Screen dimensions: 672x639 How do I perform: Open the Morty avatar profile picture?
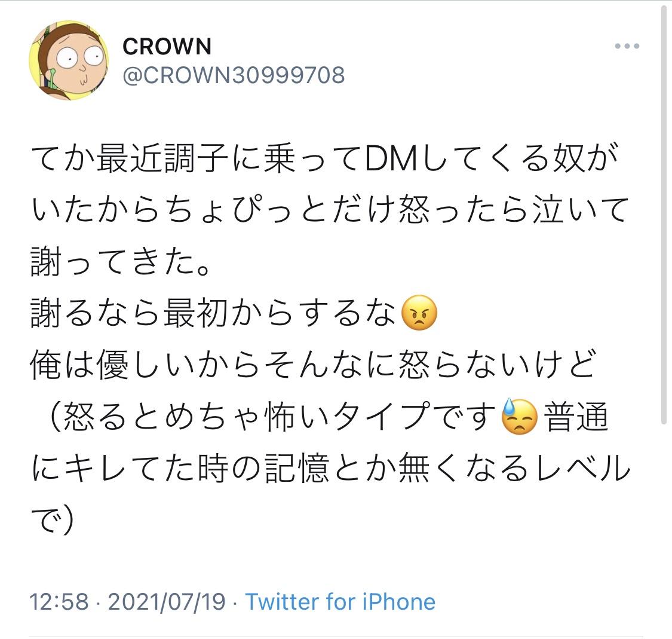[69, 60]
